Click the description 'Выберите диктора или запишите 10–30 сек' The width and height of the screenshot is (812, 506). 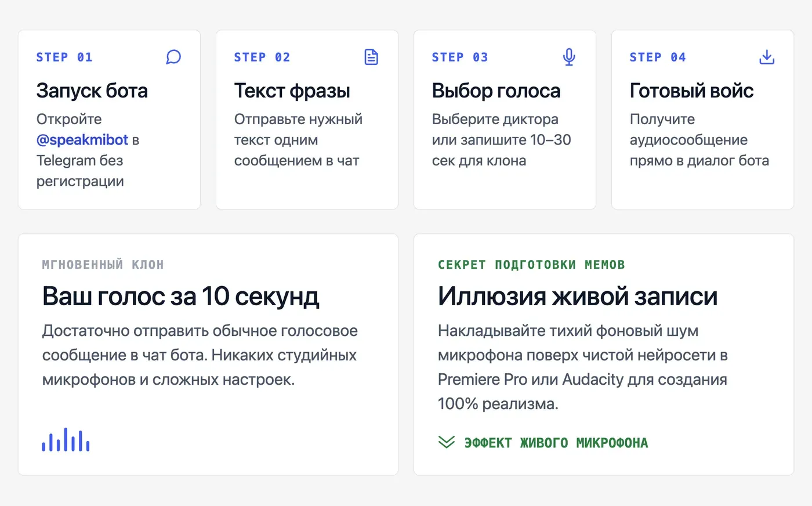click(x=502, y=140)
